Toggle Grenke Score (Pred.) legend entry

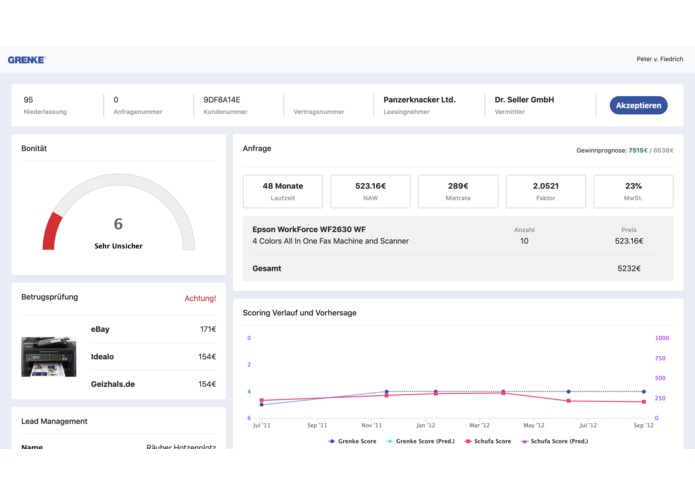420,441
